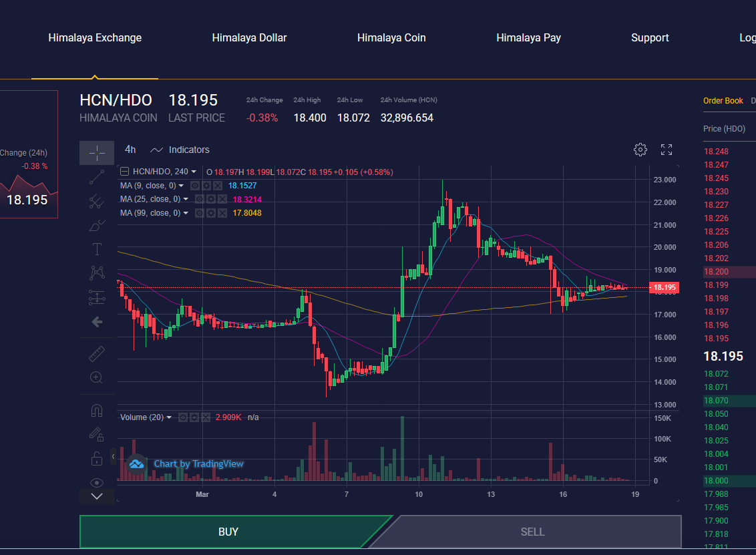This screenshot has width=756, height=555.
Task: Toggle stay in drawing mode pencil-lock
Action: (97, 435)
